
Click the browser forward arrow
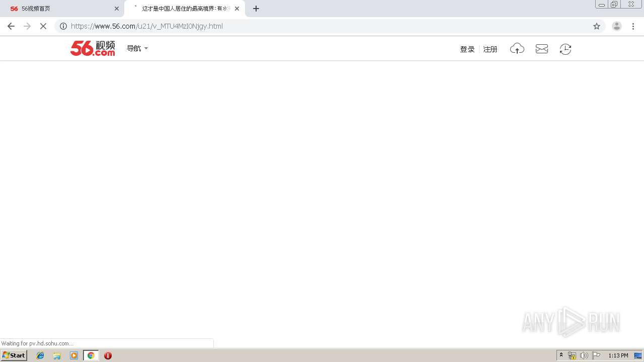[x=27, y=26]
